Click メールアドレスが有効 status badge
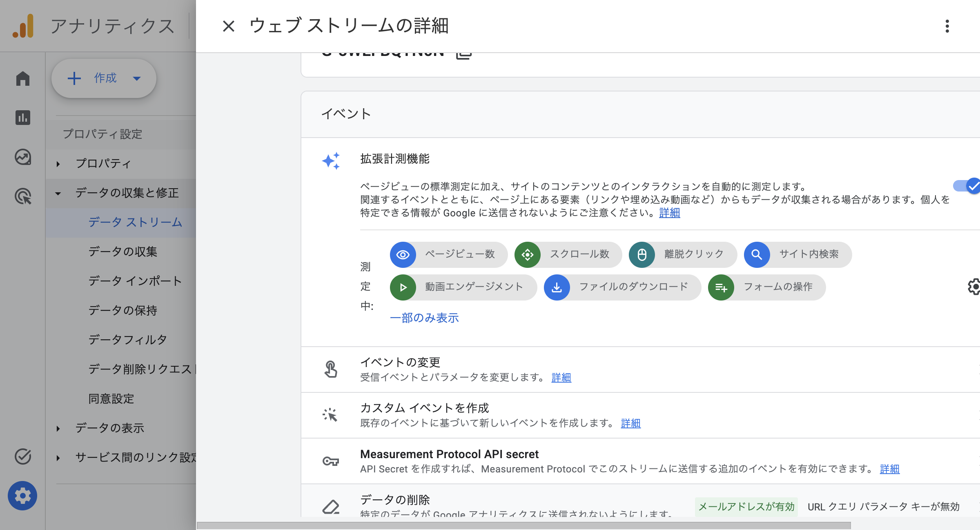Screen dimensions: 980x530 pyautogui.click(x=746, y=507)
